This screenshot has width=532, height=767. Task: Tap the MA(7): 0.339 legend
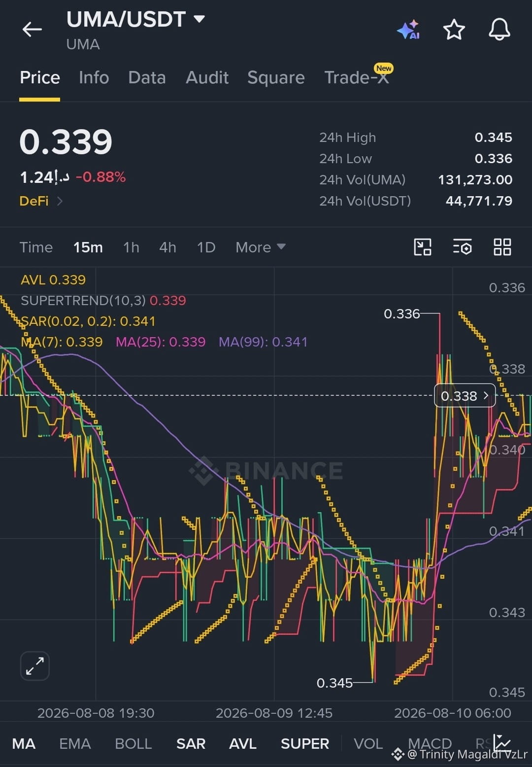tap(62, 342)
